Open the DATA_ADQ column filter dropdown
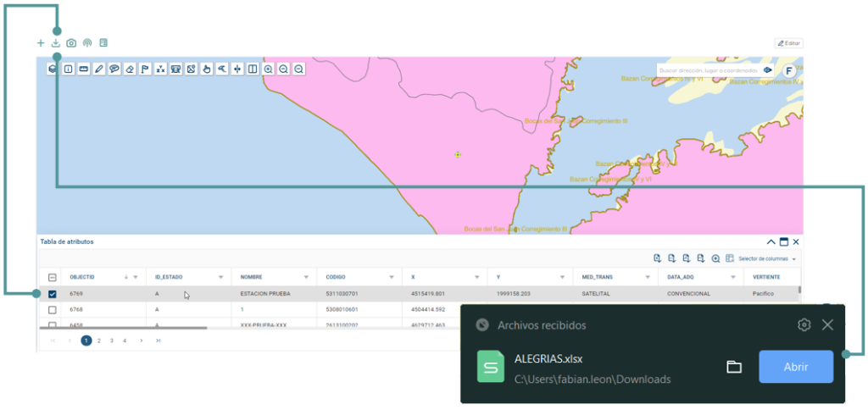Screen dimensions: 868x410 (x=732, y=277)
